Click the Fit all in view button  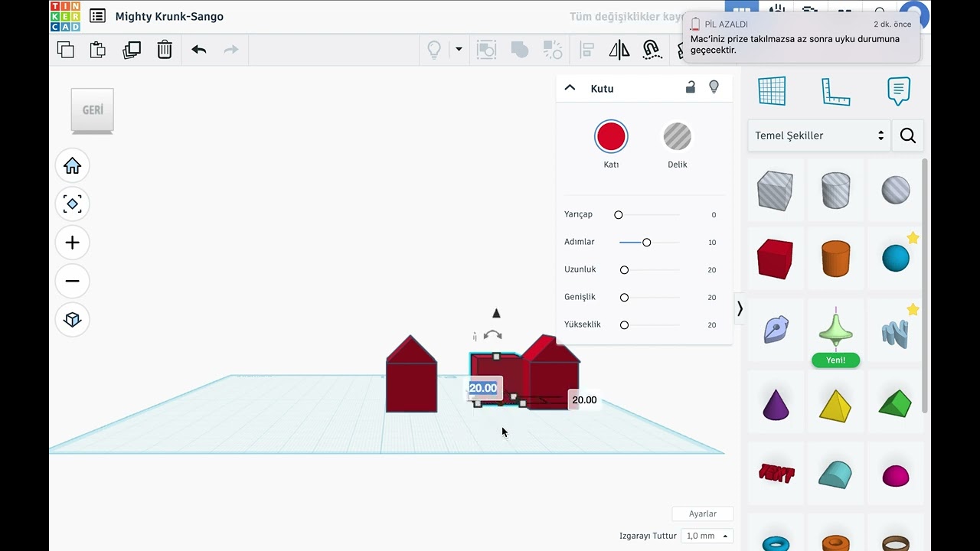(x=73, y=204)
